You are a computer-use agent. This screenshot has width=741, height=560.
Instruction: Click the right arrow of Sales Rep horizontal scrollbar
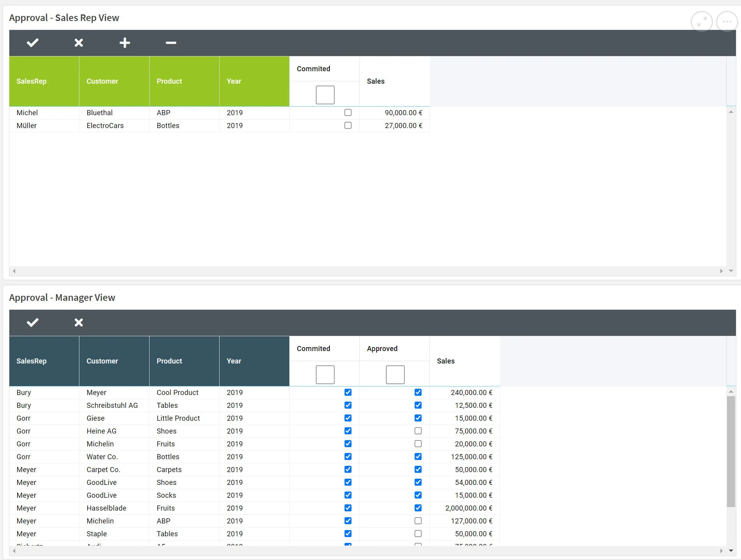pyautogui.click(x=721, y=271)
